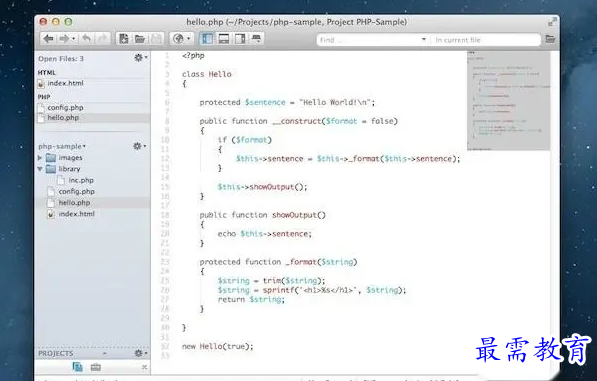Click the index.html file icon in Open Files
This screenshot has width=597, height=381.
coord(41,84)
